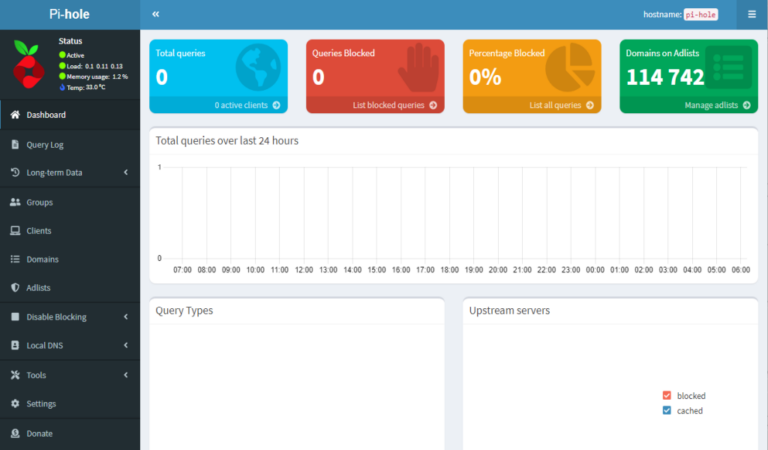Toggle the blocked checkbox in Upstream servers legend

667,396
